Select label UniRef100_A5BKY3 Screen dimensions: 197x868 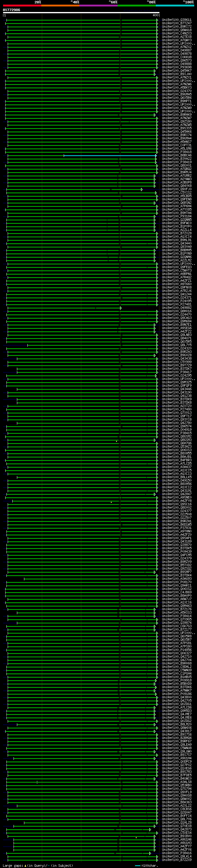[177, 88]
